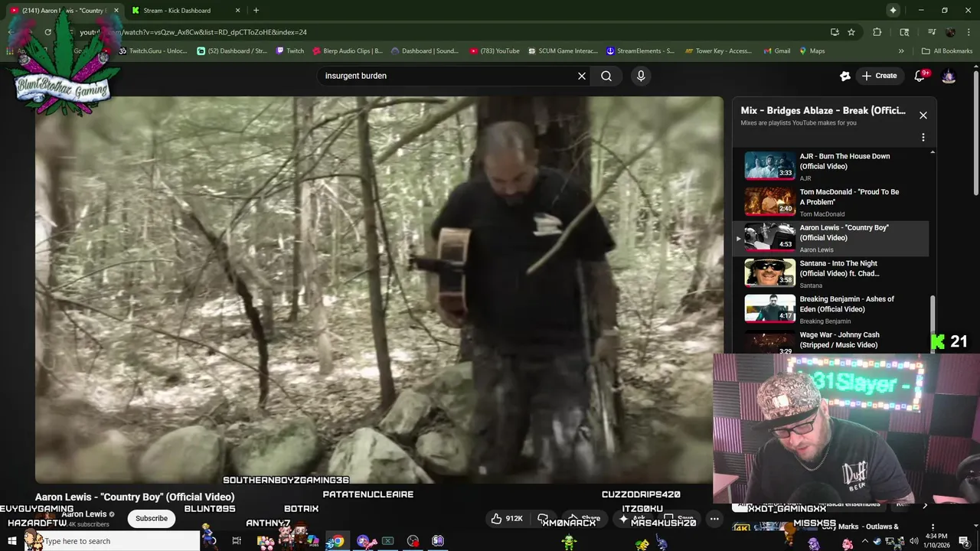This screenshot has height=551, width=980.
Task: Dislike the Country Boy video
Action: (543, 518)
